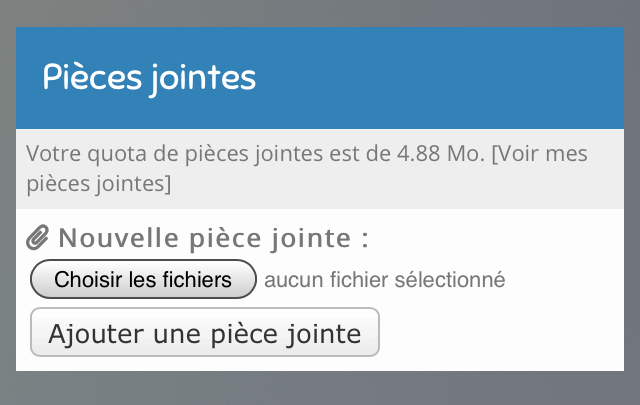This screenshot has height=405, width=640.
Task: Click the 'Pièces jointes' header title
Action: 149,78
